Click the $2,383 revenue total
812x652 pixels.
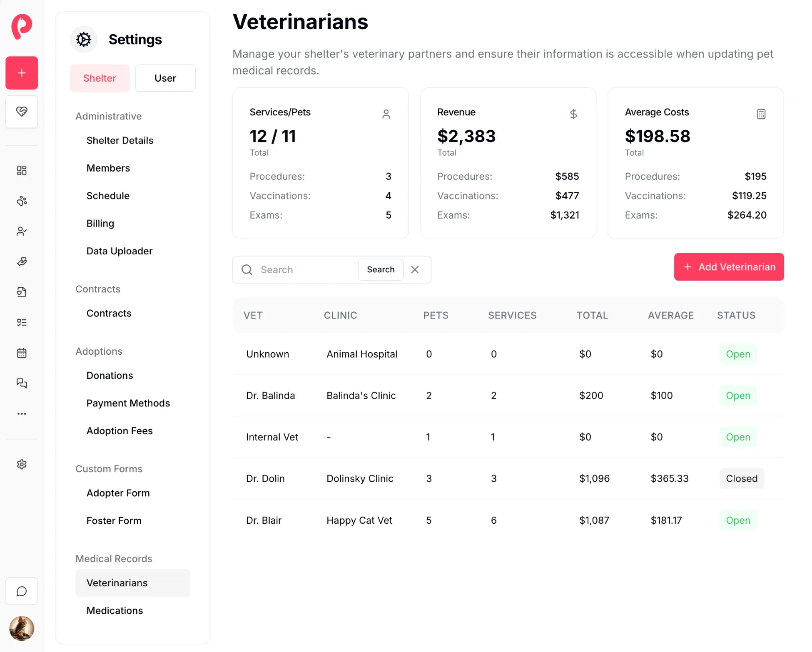tap(466, 136)
